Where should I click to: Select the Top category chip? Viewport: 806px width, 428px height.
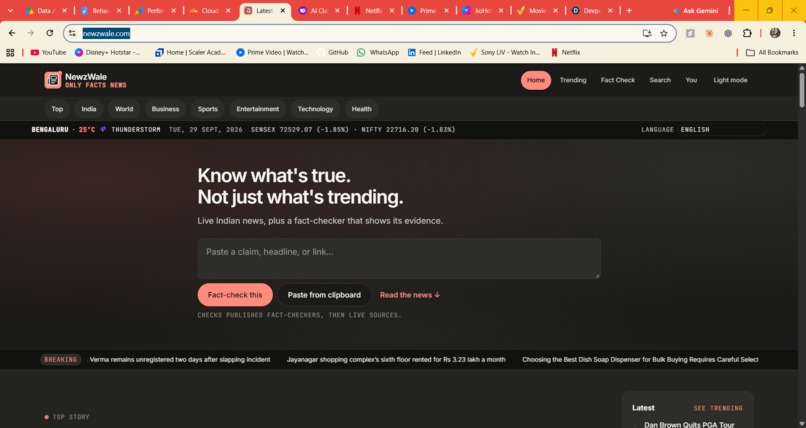click(x=57, y=109)
